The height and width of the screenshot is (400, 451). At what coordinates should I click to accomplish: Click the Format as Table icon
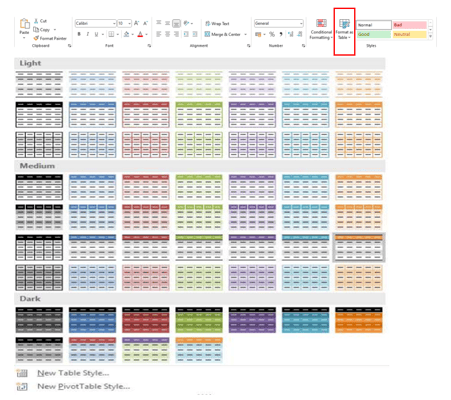click(344, 24)
